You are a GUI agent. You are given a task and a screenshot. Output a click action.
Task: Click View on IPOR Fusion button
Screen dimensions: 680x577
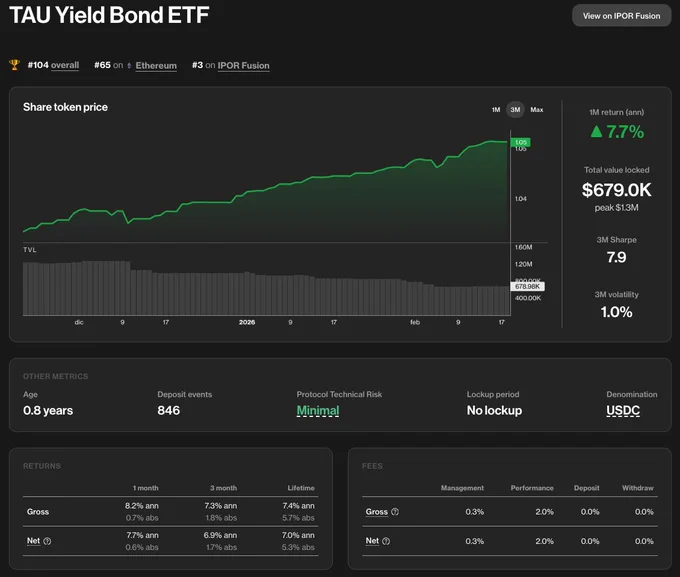click(x=621, y=16)
